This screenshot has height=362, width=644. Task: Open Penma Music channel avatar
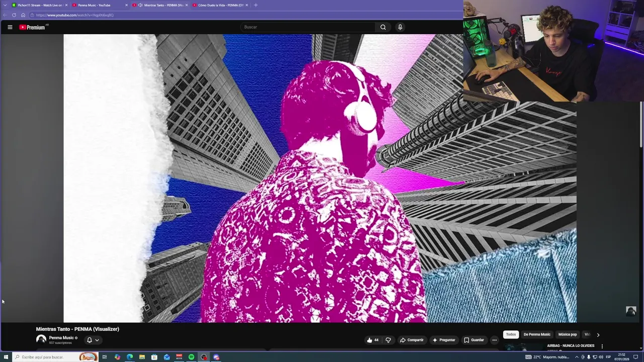(x=41, y=339)
